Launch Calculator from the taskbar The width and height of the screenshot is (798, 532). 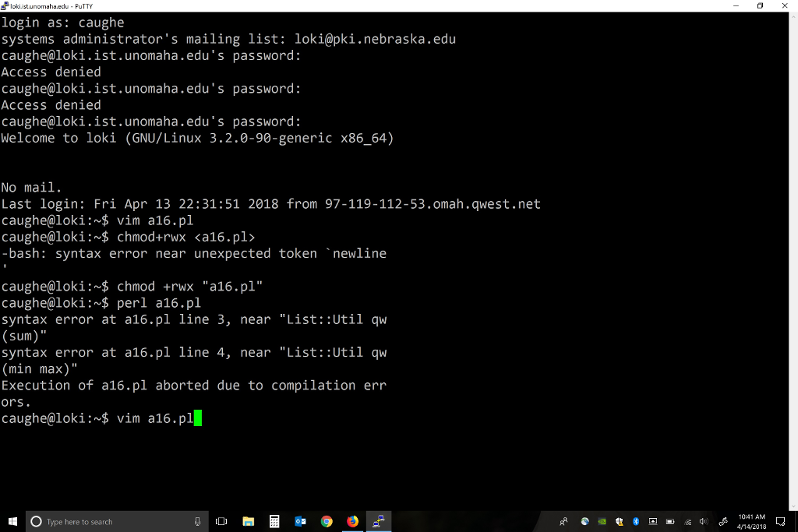coord(274,521)
